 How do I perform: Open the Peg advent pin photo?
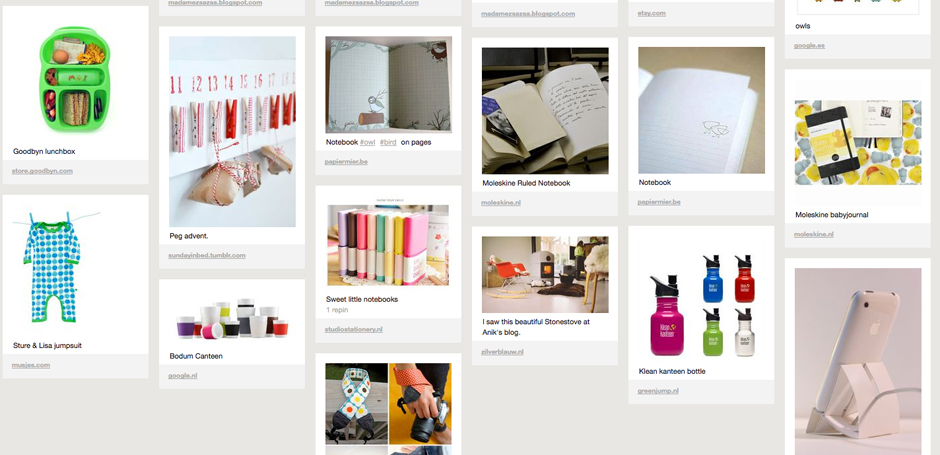232,131
